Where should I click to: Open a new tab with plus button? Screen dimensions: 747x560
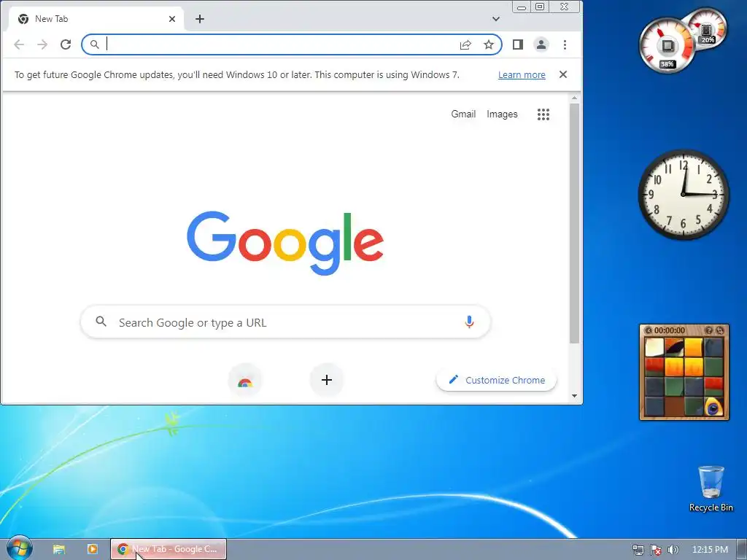(200, 19)
